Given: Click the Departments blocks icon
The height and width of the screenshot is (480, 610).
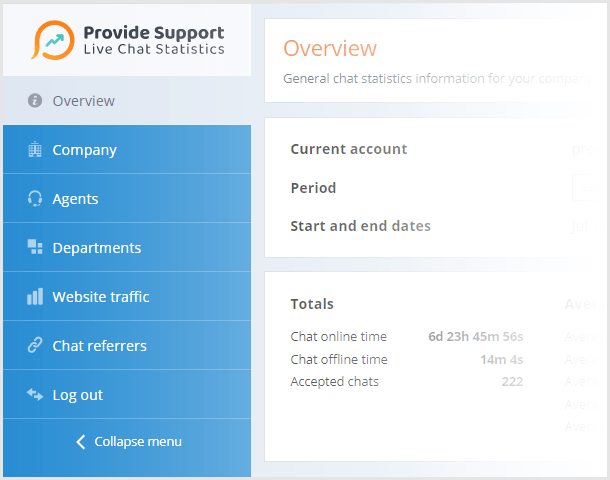Looking at the screenshot, I should coord(35,248).
